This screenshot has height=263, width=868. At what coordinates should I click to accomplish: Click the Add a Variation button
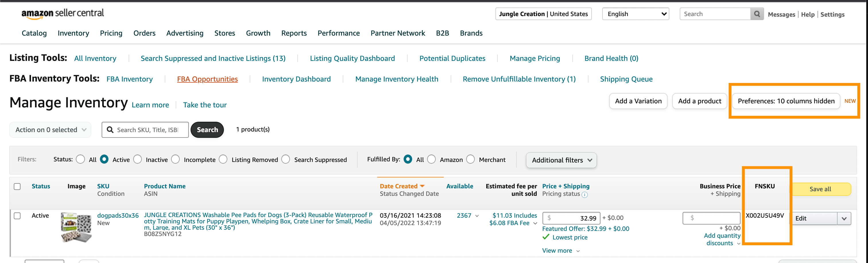point(638,101)
